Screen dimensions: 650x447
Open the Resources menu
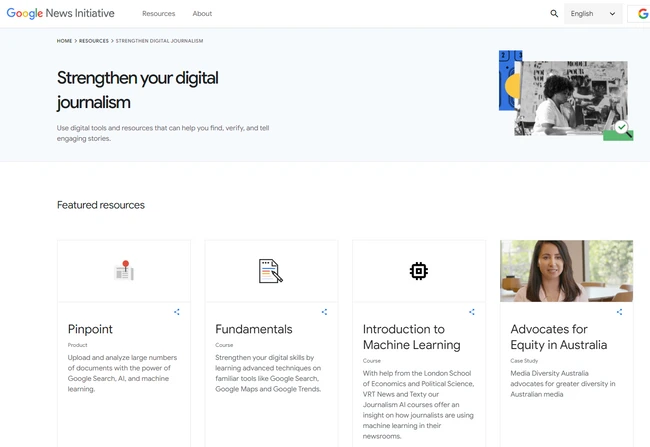coord(158,14)
